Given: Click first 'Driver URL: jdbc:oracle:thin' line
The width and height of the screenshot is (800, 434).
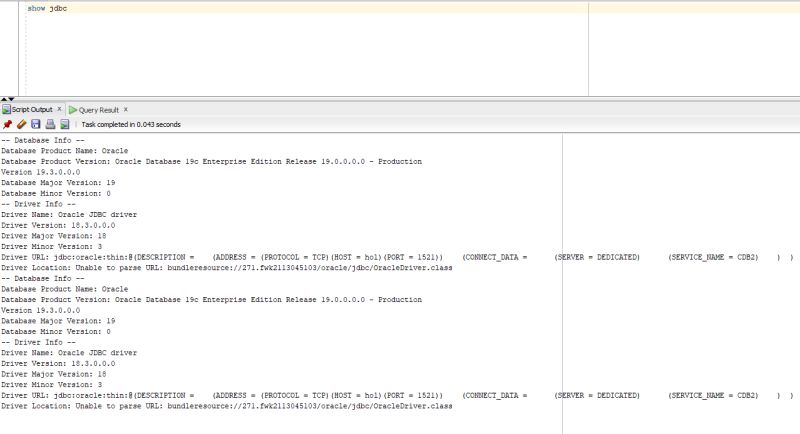Looking at the screenshot, I should [397, 257].
